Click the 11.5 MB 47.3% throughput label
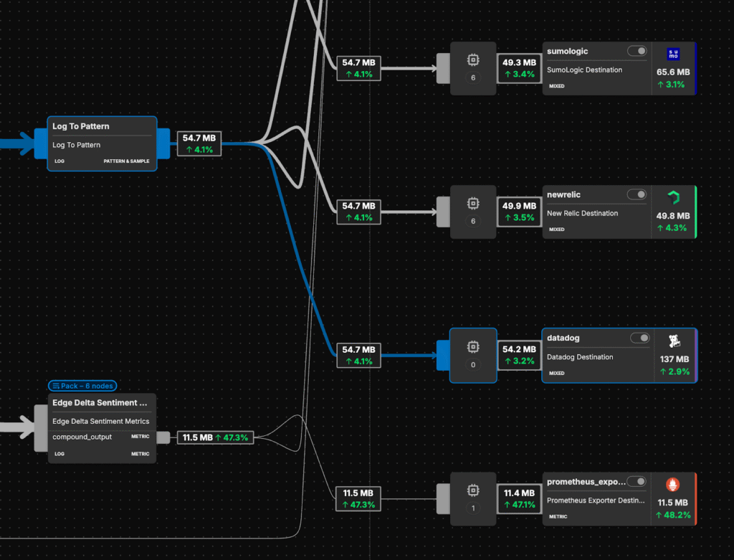 (x=215, y=437)
